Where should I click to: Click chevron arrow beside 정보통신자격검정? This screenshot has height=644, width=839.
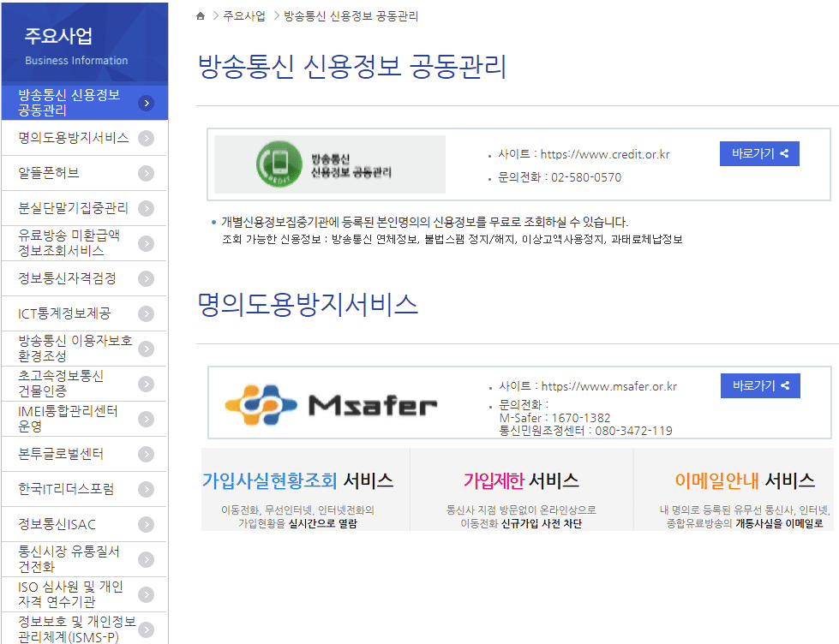[146, 278]
